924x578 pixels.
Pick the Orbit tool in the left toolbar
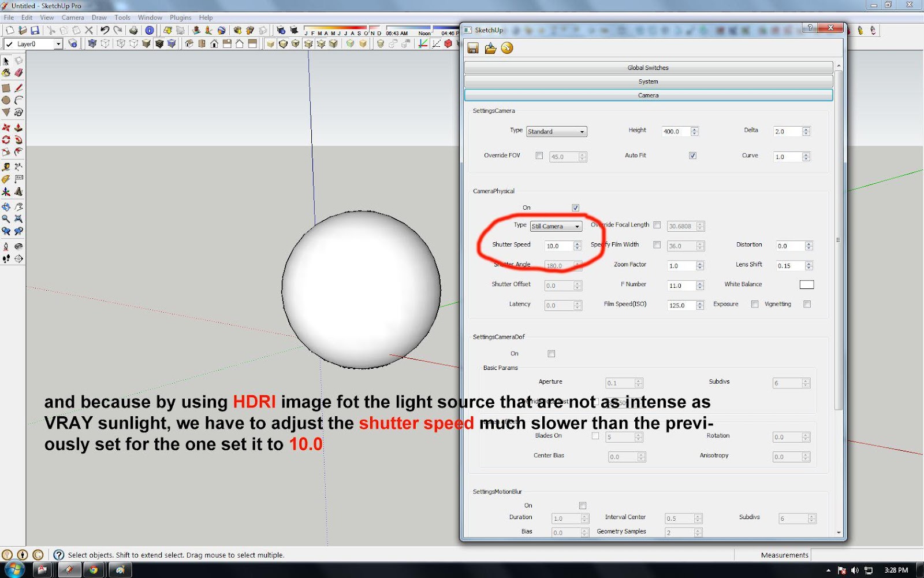click(x=6, y=206)
